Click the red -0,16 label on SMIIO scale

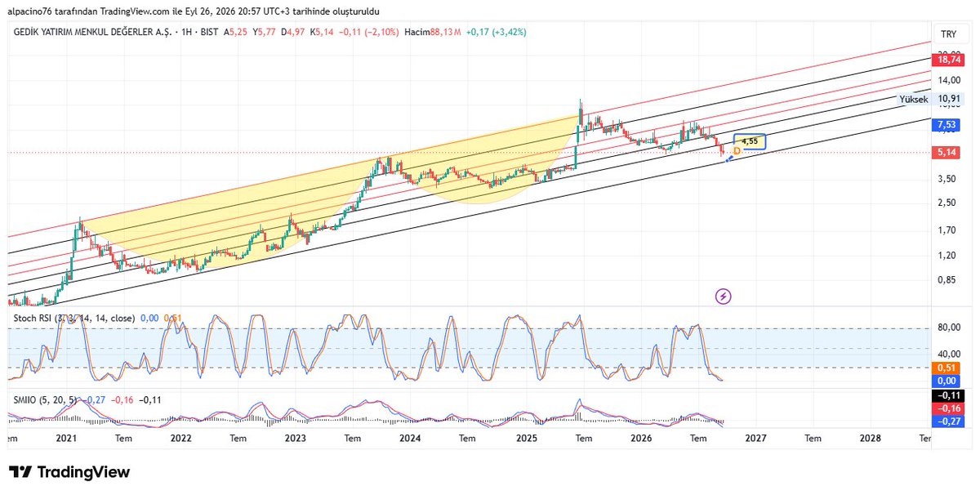click(x=947, y=408)
